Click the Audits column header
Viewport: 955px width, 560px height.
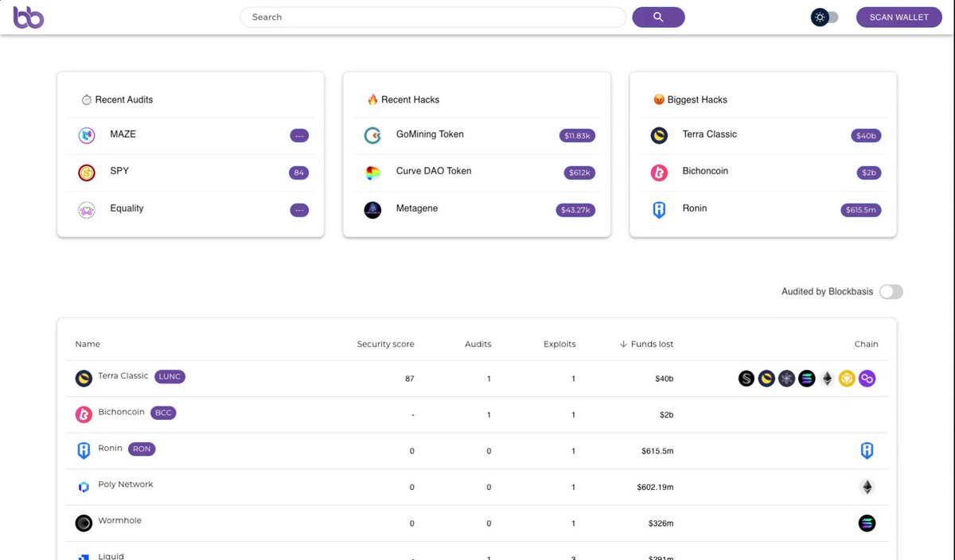478,344
